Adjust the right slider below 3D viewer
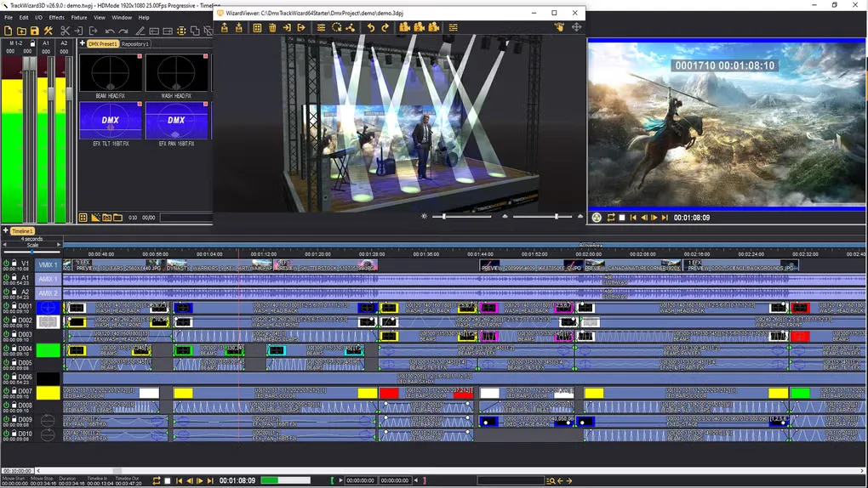Image resolution: width=868 pixels, height=488 pixels. [543, 216]
